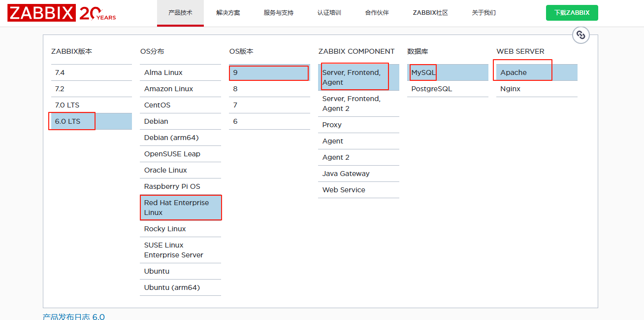Image resolution: width=644 pixels, height=320 pixels.
Task: Open the 解决方案 menu
Action: [228, 13]
